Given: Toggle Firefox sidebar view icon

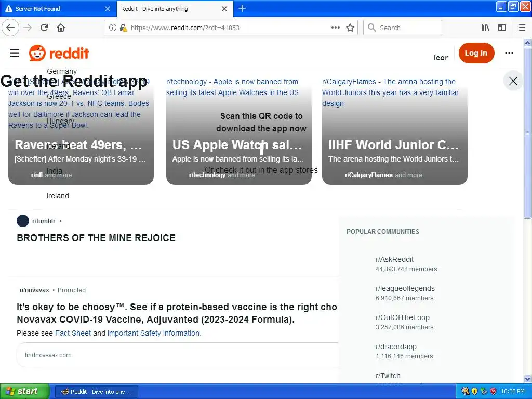Looking at the screenshot, I should click(502, 28).
